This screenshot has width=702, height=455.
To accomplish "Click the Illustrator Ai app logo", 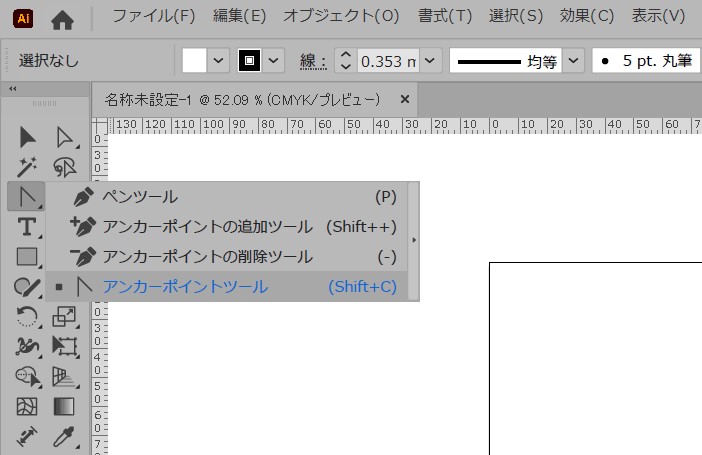I will 23,19.
